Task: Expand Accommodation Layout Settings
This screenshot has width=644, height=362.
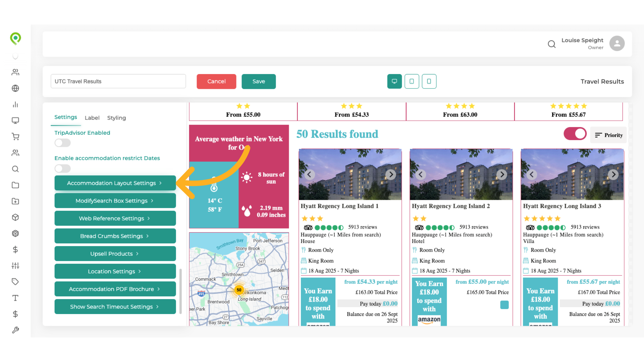Action: tap(115, 183)
